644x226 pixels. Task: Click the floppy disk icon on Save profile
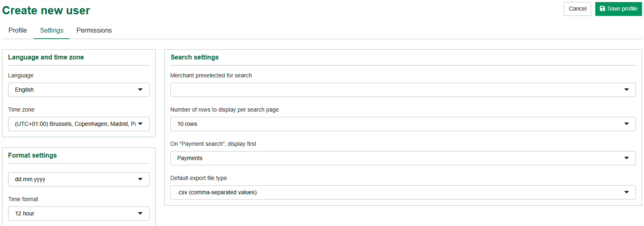[602, 9]
